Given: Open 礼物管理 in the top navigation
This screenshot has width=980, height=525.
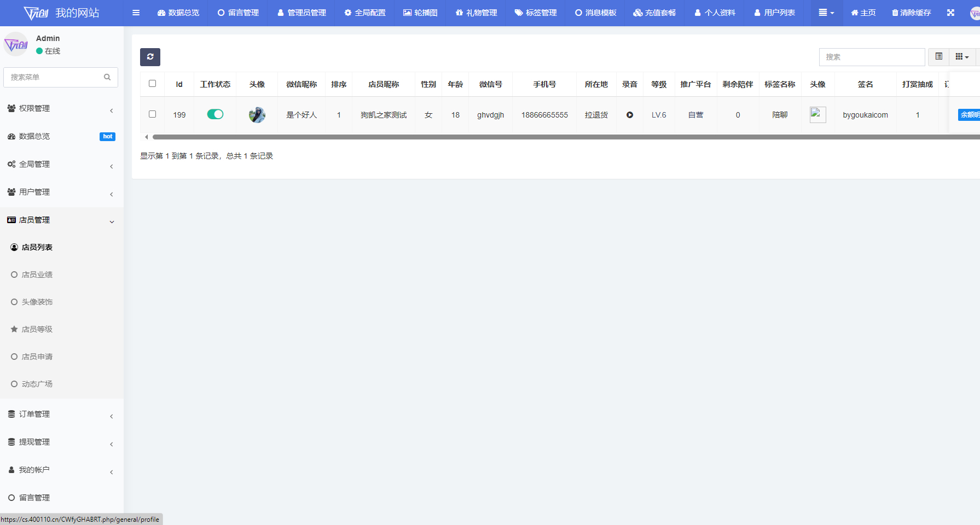Looking at the screenshot, I should click(x=477, y=13).
